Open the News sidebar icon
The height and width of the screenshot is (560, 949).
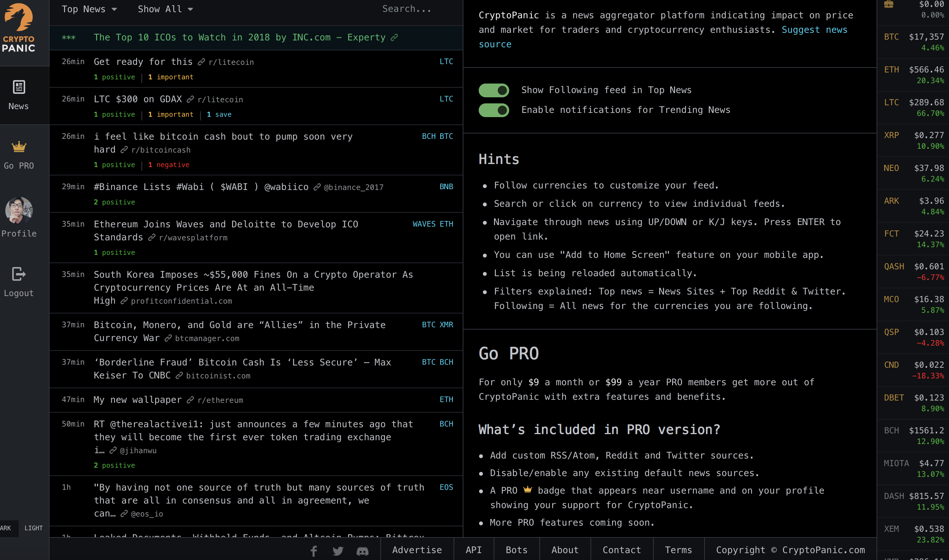pyautogui.click(x=19, y=87)
